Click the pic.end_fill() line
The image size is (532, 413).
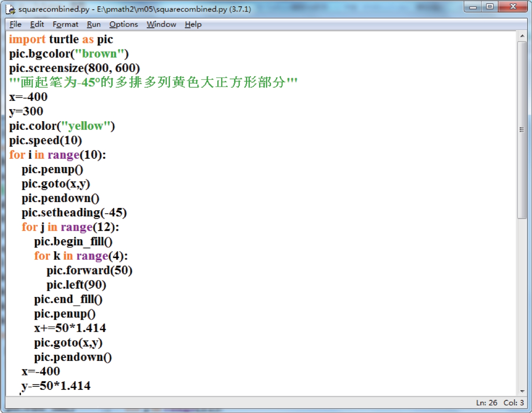coord(68,300)
